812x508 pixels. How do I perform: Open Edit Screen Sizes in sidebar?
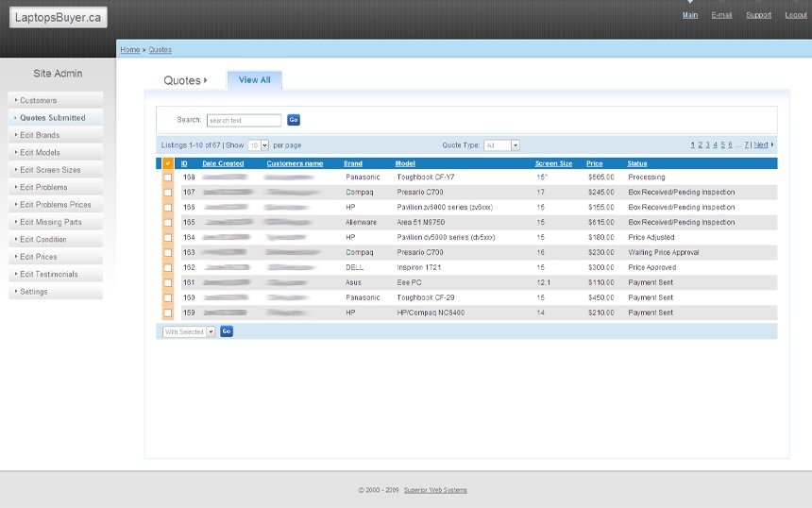click(x=56, y=170)
